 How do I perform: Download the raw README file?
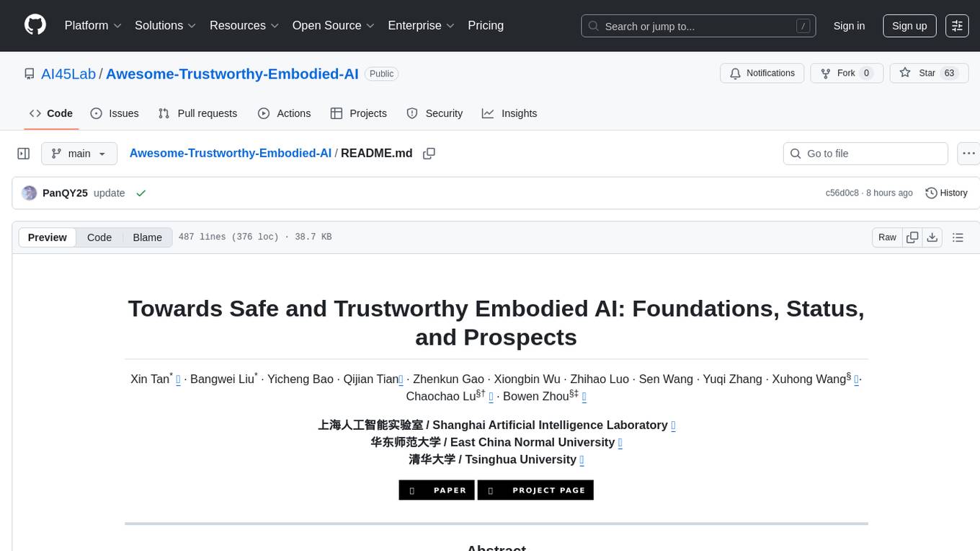coord(932,237)
